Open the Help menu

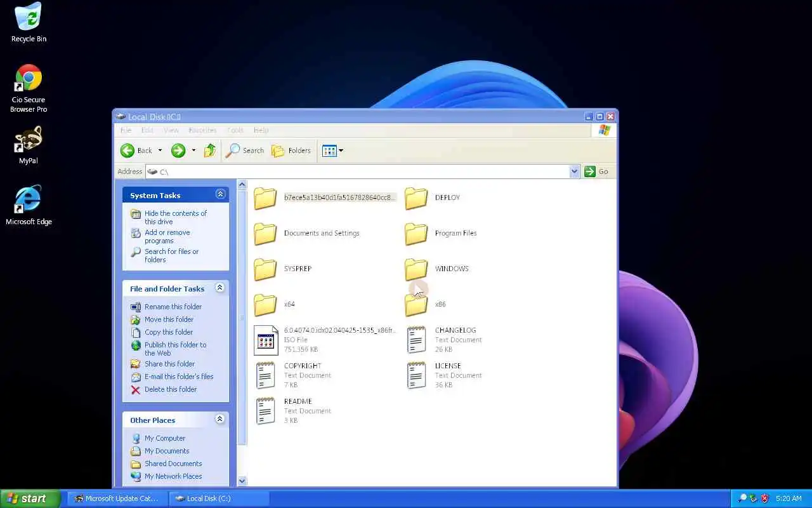261,130
